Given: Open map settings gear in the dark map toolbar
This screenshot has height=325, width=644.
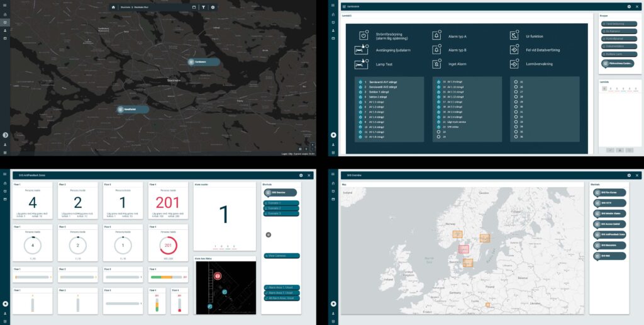Looking at the screenshot, I should coord(213,7).
